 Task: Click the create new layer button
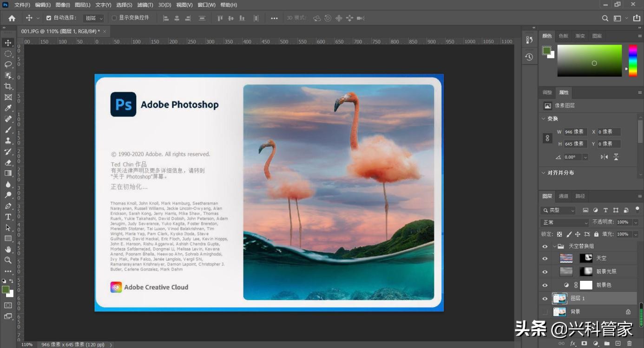[618, 343]
